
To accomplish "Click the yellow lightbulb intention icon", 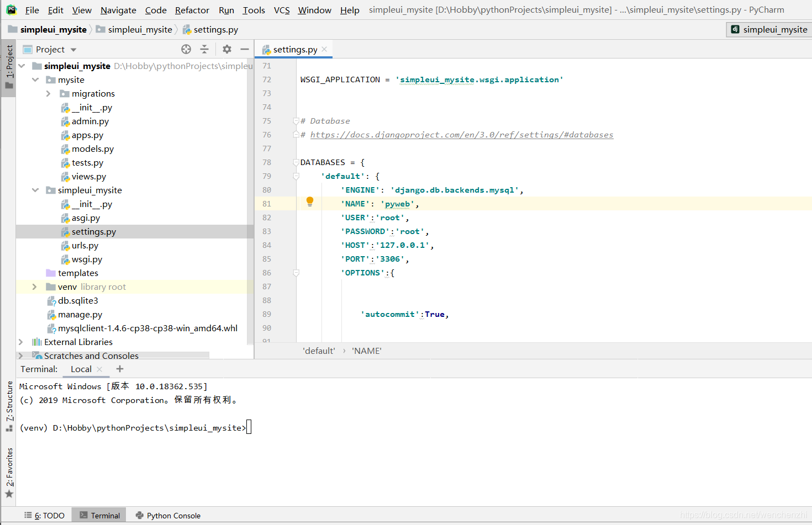I will 310,202.
